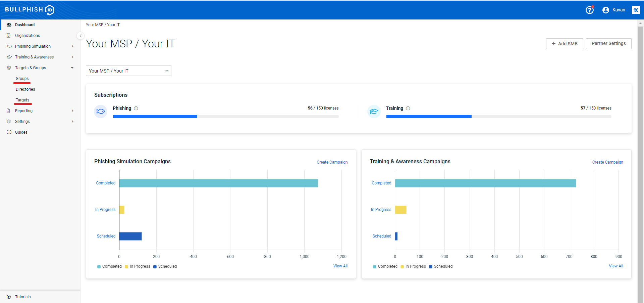
Task: Click the Tutorials play icon
Action: click(x=9, y=297)
